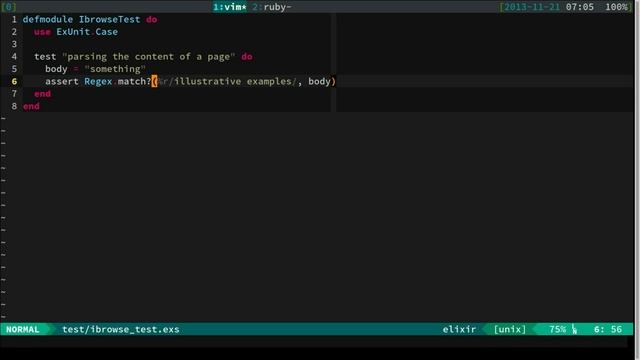Click the 'do' keyword on line 4
Screen dimensions: 640x360
[x=247, y=56]
